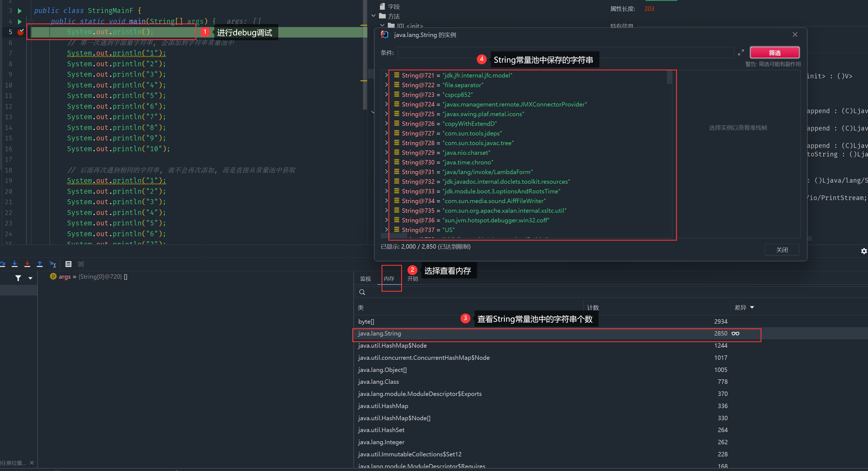Click the run gutter arrow beside main method
Image resolution: width=868 pixels, height=471 pixels.
(x=20, y=22)
